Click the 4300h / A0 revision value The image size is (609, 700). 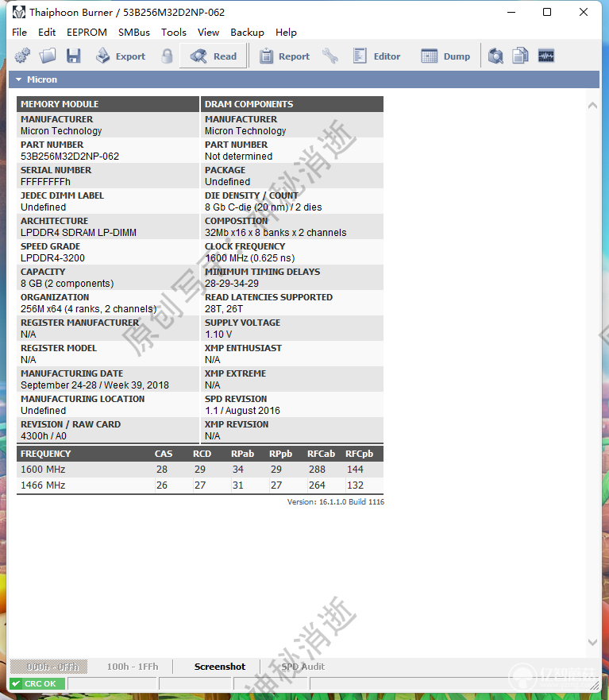pyautogui.click(x=44, y=436)
